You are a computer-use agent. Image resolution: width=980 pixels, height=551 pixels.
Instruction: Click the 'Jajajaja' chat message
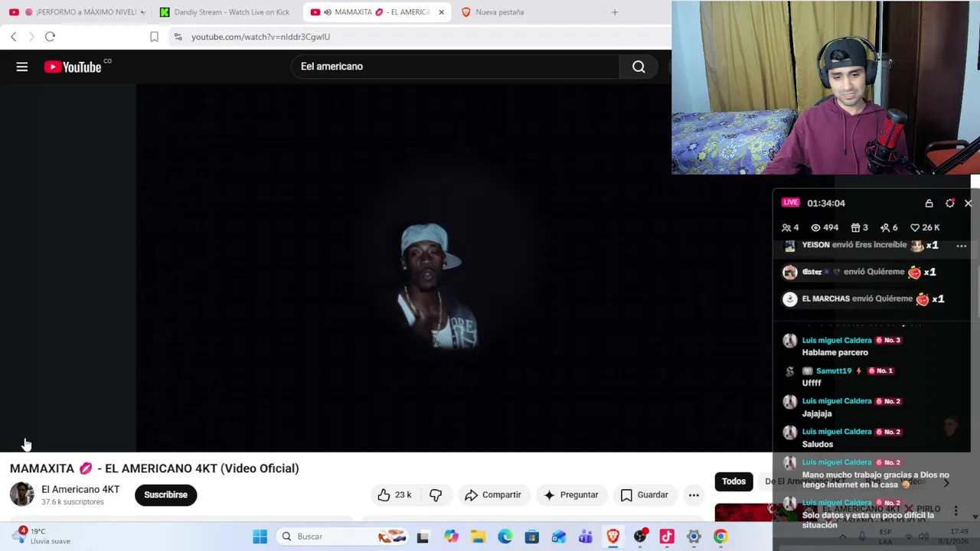pos(816,414)
